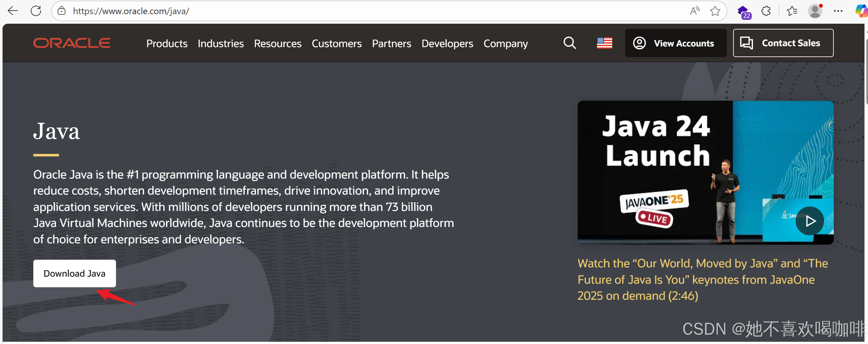Reload the page with the refresh icon
Image resolution: width=868 pixels, height=344 pixels.
click(36, 11)
